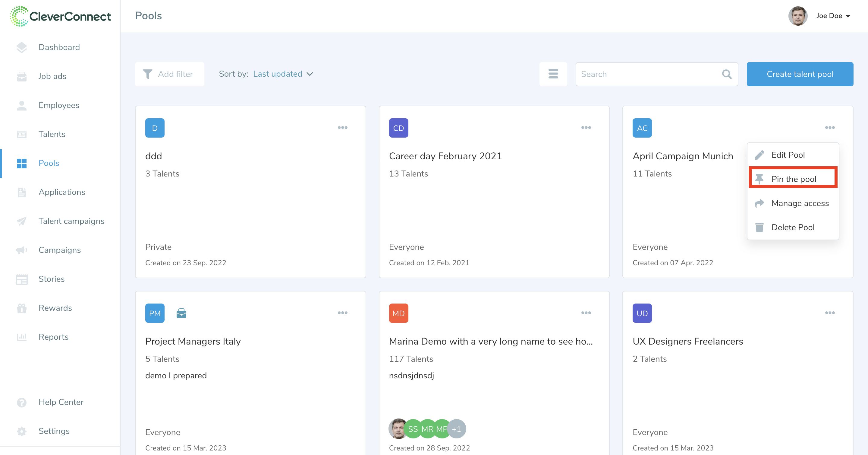Click the Add filter funnel icon
868x455 pixels.
[x=148, y=74]
